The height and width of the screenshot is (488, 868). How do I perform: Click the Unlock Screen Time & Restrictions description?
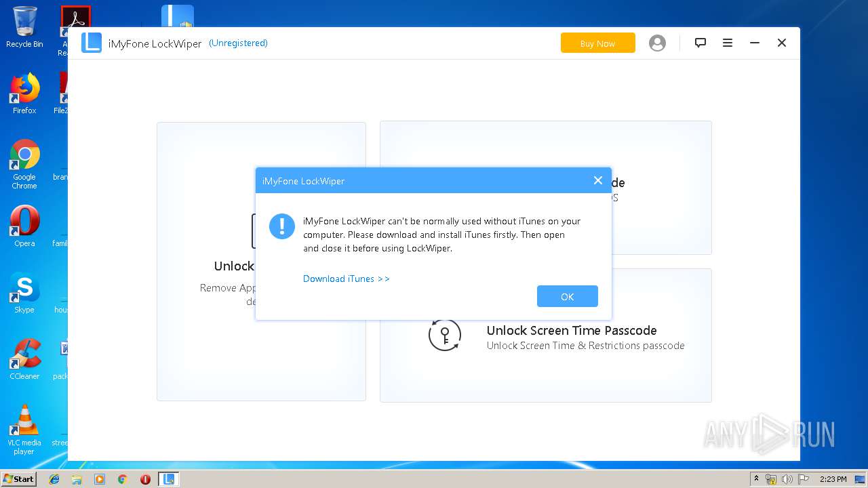(x=585, y=346)
